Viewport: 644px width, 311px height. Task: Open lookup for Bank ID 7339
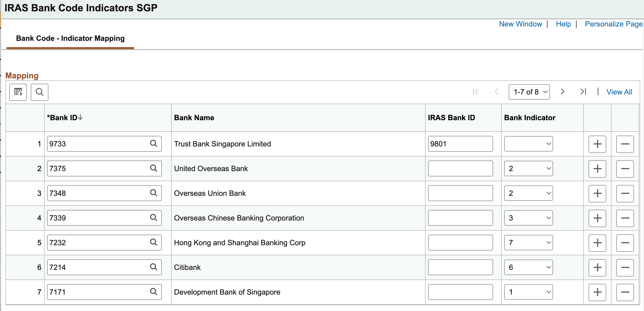click(153, 217)
